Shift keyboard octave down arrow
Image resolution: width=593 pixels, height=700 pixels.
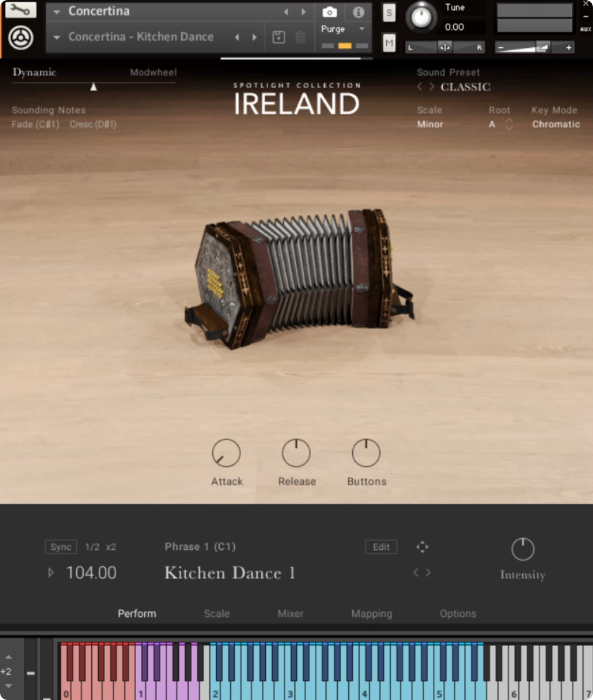pyautogui.click(x=9, y=686)
